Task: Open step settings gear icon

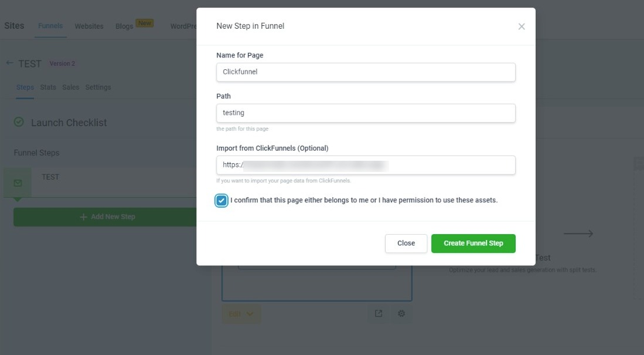Action: pos(401,313)
